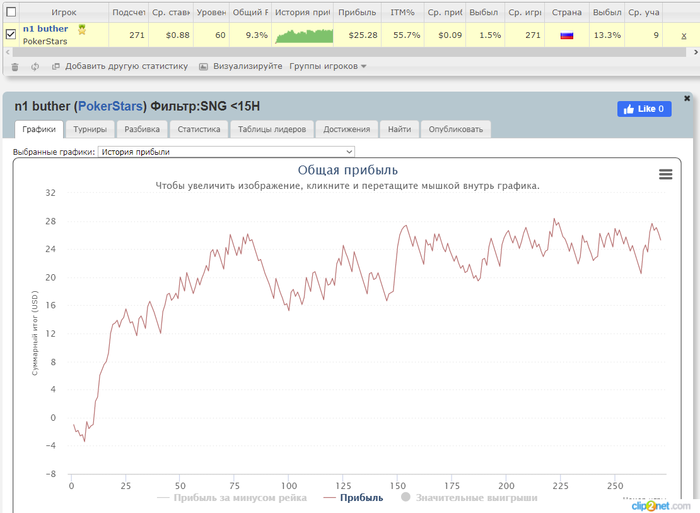Click the green profit history sparkline
This screenshot has height=513, width=700.
[304, 36]
